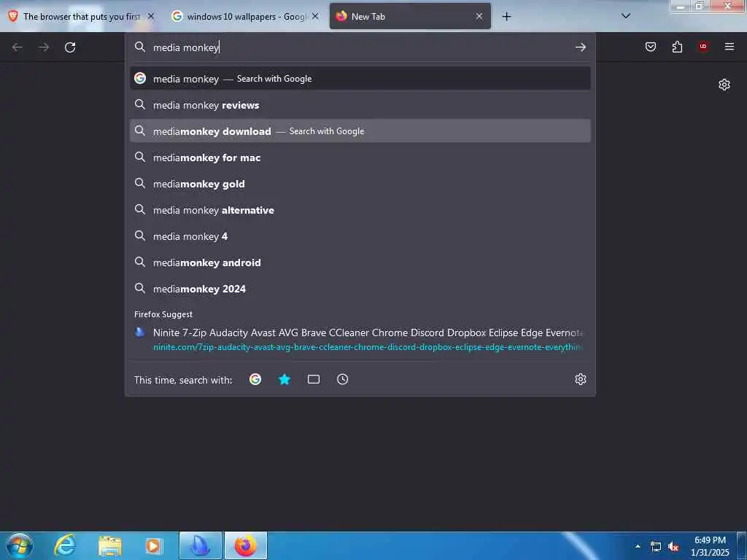This screenshot has width=747, height=560.
Task: Choose 'mediamonkey download' suggestion
Action: [x=360, y=131]
